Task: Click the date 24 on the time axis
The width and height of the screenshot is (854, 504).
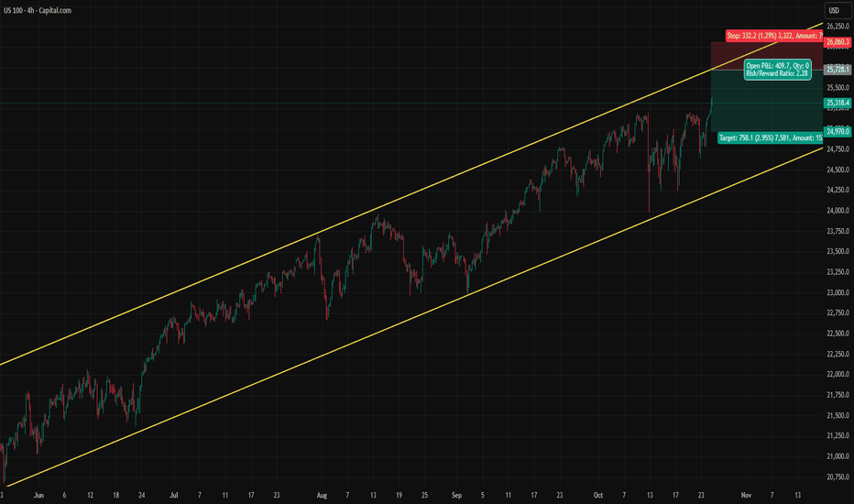Action: (x=142, y=495)
